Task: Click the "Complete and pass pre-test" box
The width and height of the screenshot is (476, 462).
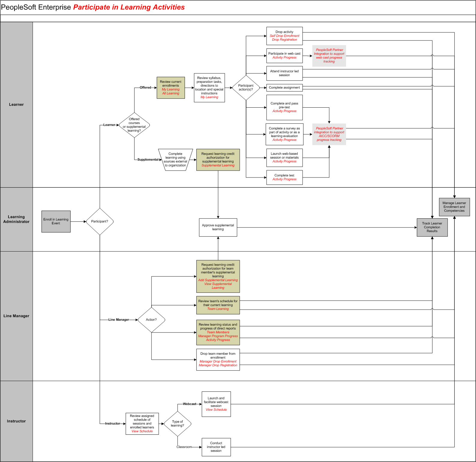Action: [x=285, y=107]
